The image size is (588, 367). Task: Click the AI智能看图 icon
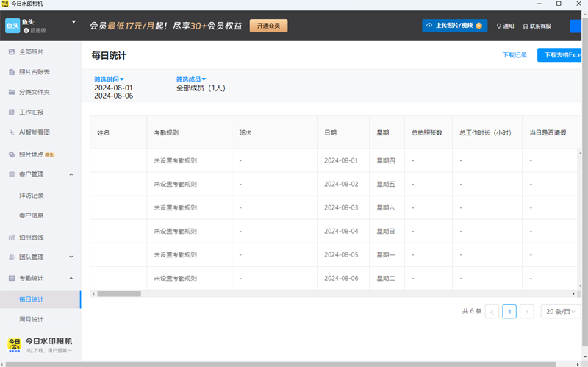pyautogui.click(x=12, y=132)
